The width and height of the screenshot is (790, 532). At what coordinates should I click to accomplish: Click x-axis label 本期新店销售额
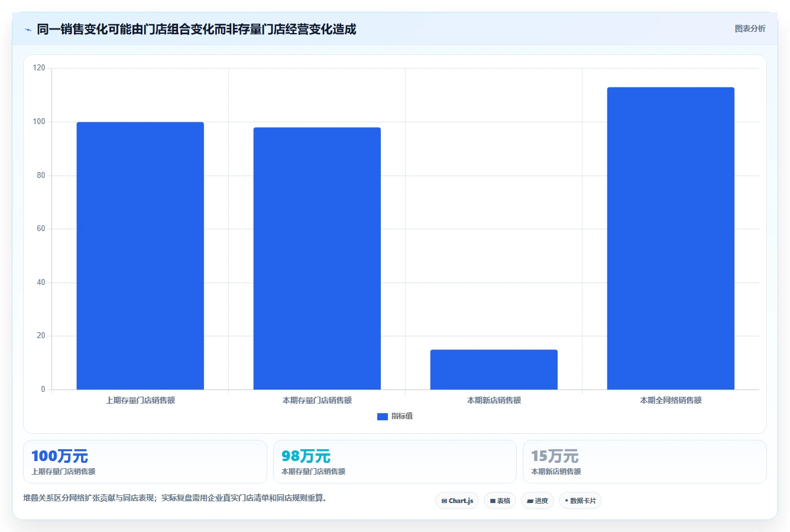494,400
